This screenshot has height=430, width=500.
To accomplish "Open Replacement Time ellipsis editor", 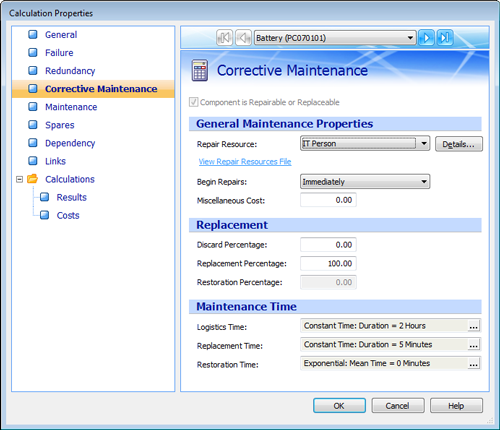I will coord(474,345).
